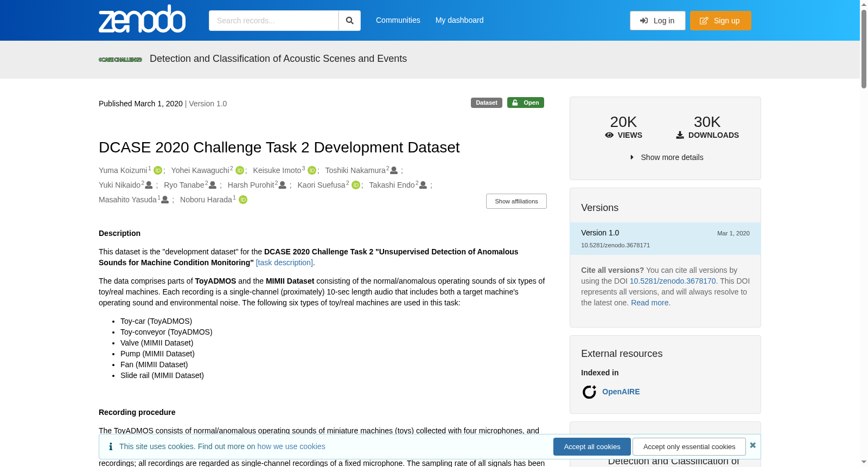This screenshot has height=467, width=868.
Task: Click the 'External resources' heading
Action: pyautogui.click(x=622, y=354)
